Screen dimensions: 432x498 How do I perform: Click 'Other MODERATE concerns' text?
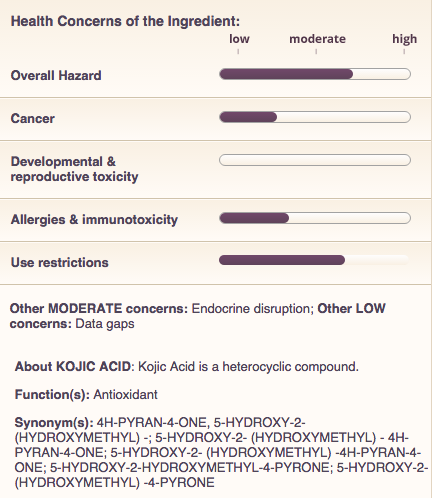coord(99,308)
